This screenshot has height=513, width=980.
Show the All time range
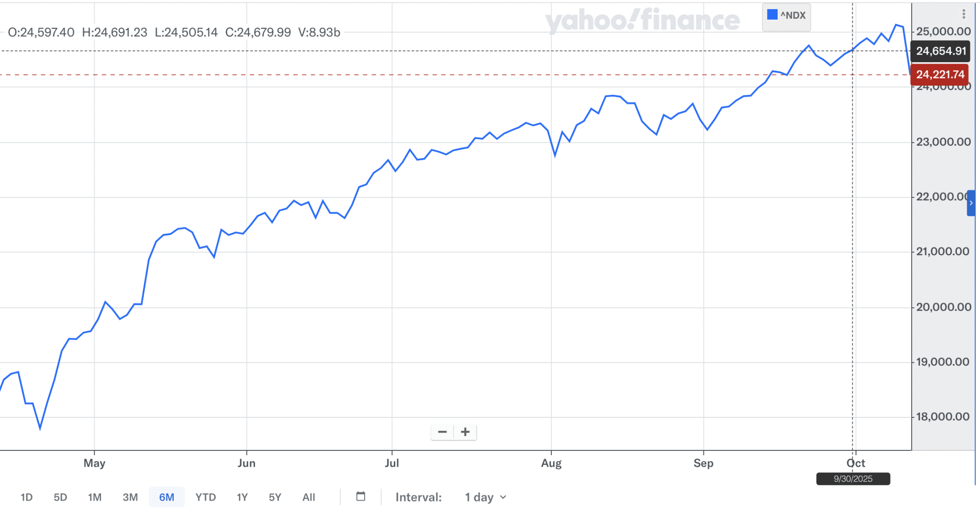309,497
